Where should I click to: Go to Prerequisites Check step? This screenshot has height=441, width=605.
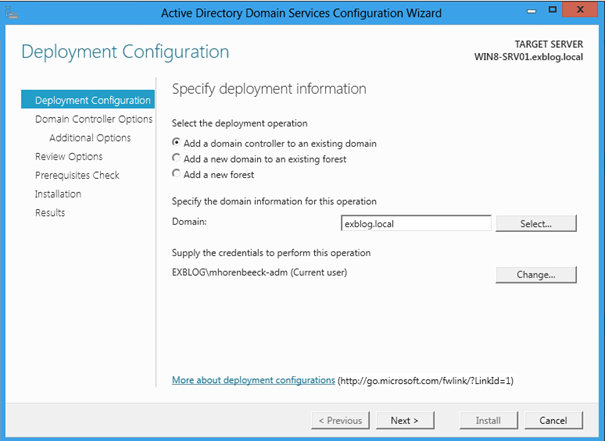[77, 175]
